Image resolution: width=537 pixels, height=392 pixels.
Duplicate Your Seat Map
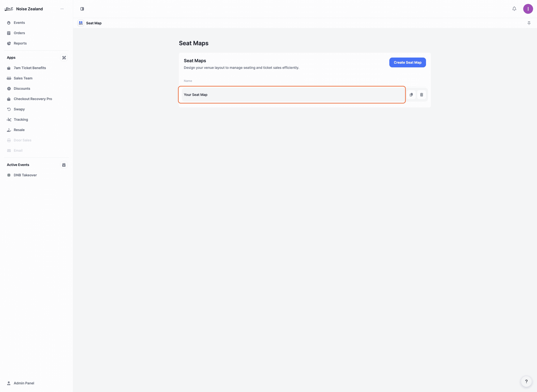click(x=411, y=95)
